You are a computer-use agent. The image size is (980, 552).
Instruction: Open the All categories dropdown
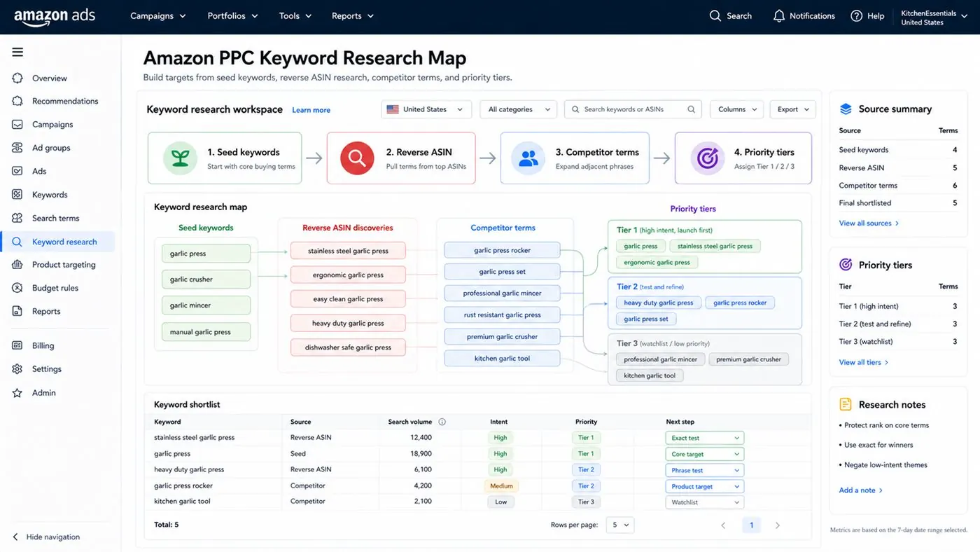tap(518, 109)
